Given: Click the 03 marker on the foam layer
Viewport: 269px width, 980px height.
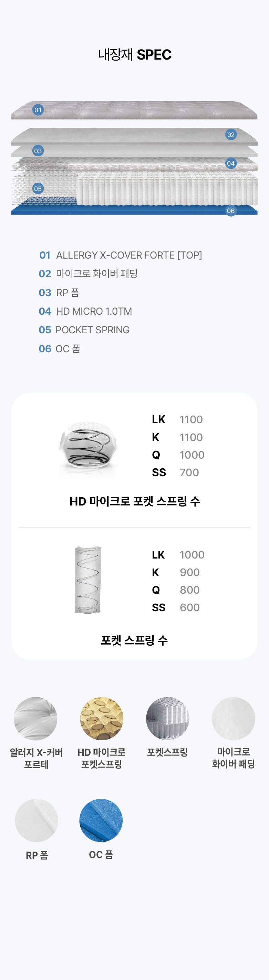Looking at the screenshot, I should (x=38, y=151).
